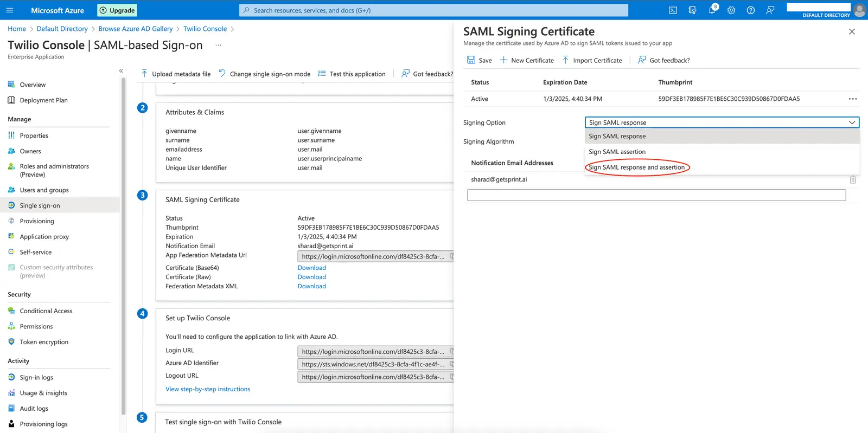Open the notifications bell
Screen dimensions: 868x433
pos(712,10)
